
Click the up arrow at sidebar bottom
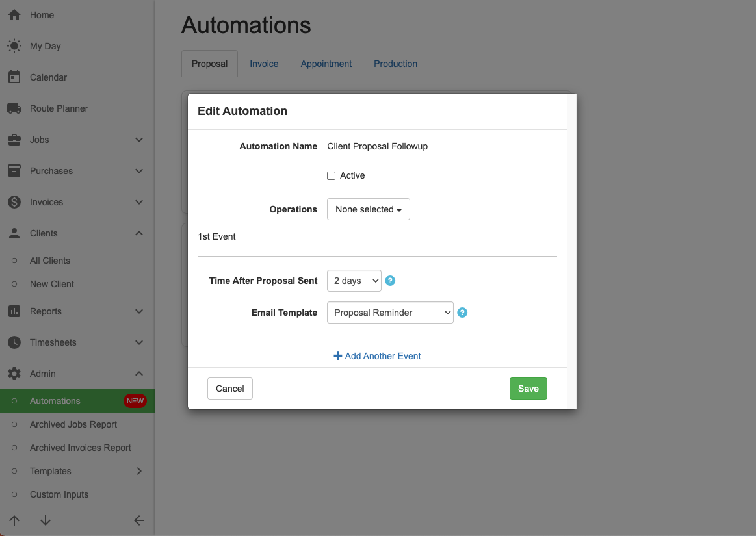point(14,520)
